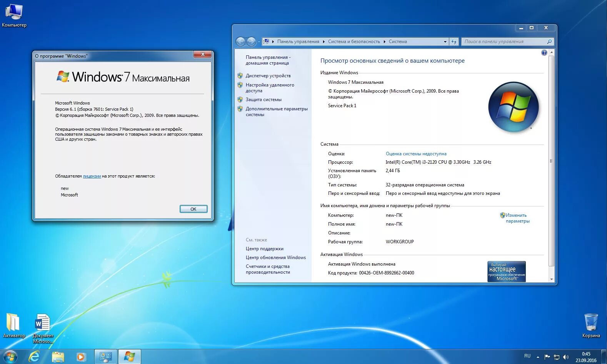The height and width of the screenshot is (364, 607).
Task: Click the лицензии link in About dialog
Action: (x=92, y=176)
